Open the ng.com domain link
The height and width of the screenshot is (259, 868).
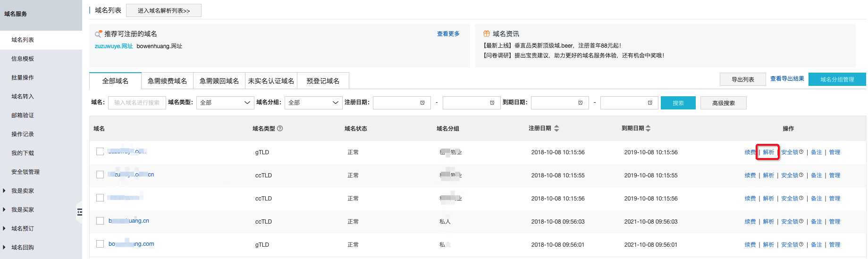click(x=131, y=244)
